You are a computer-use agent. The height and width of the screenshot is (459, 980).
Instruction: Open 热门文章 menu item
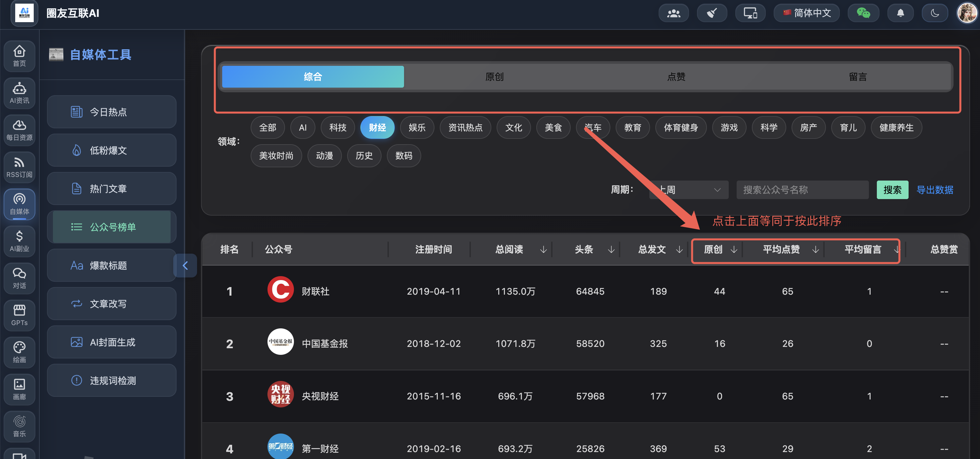click(111, 189)
